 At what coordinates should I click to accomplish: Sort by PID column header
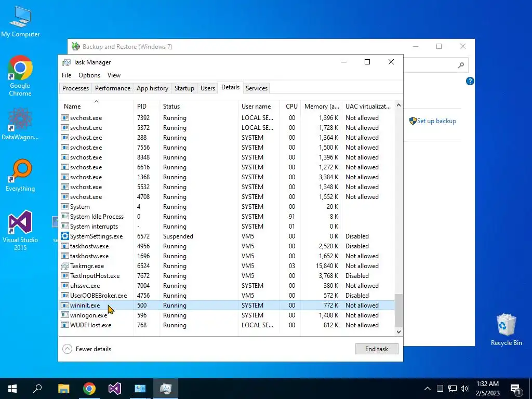tap(147, 106)
